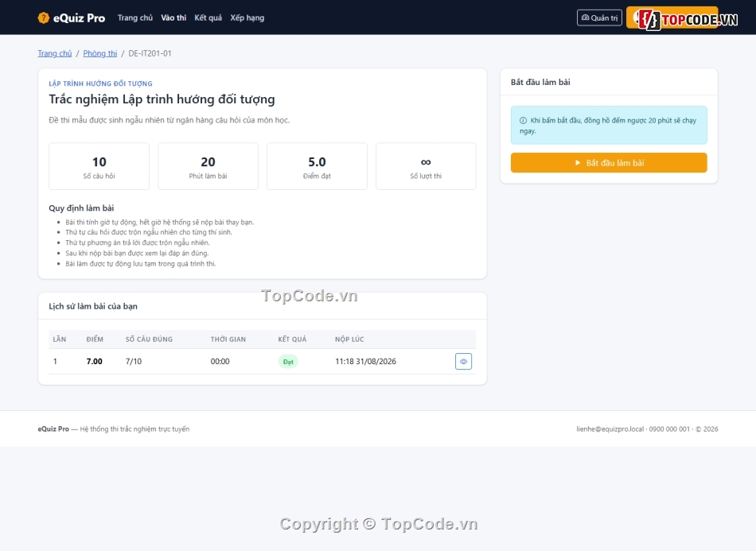Click the LẦN column header
Image resolution: width=756 pixels, height=551 pixels.
click(x=60, y=339)
